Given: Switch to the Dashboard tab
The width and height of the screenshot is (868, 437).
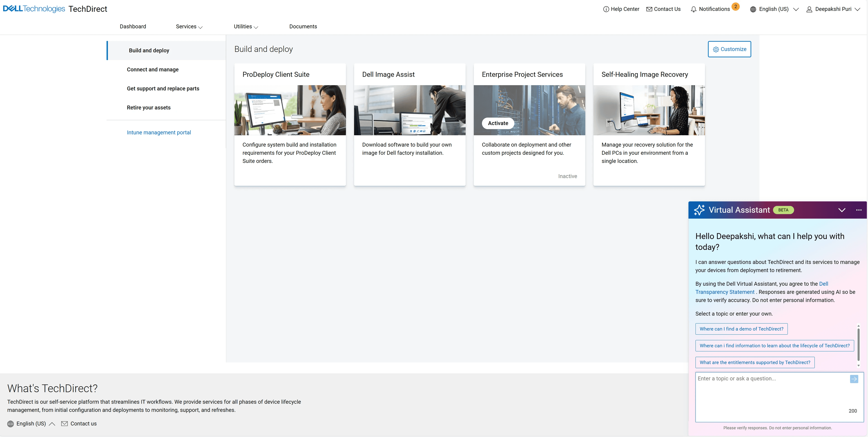Looking at the screenshot, I should coord(133,26).
